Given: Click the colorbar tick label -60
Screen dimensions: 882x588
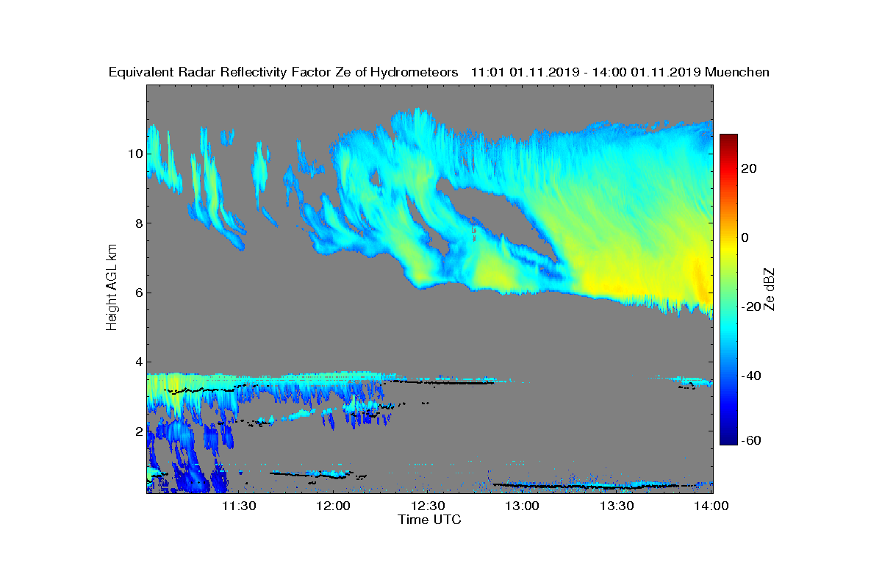Looking at the screenshot, I should coord(751,440).
